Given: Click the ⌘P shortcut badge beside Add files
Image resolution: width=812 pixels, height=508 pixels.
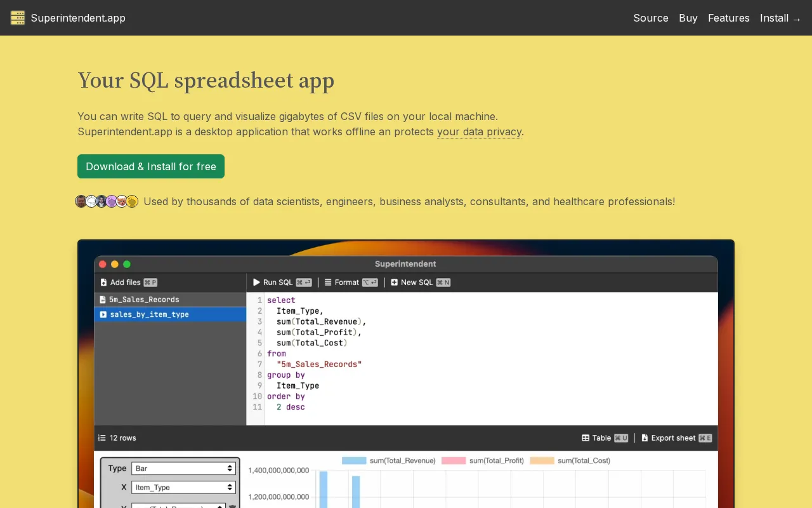Looking at the screenshot, I should point(150,283).
